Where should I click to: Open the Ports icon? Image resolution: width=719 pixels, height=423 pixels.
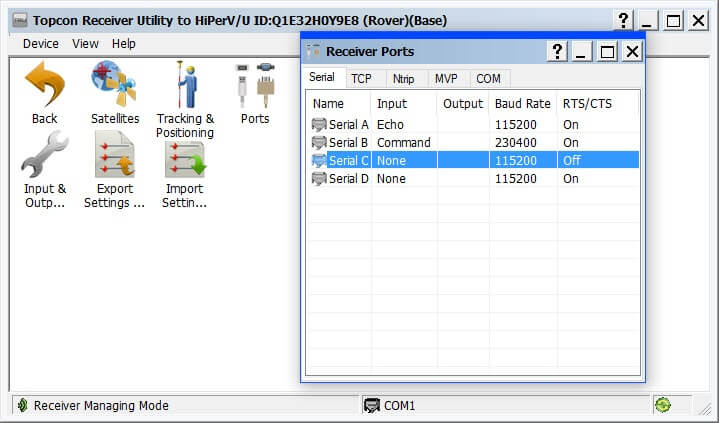coord(255,85)
